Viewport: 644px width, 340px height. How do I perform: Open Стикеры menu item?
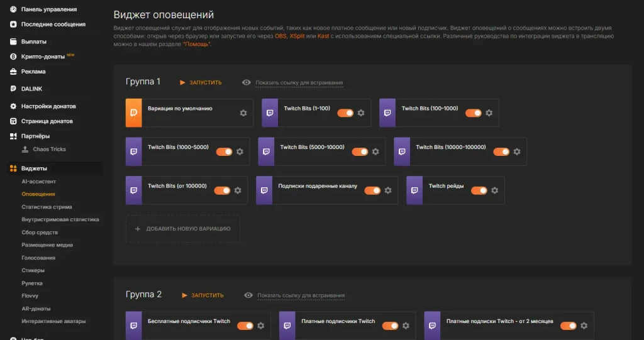[33, 271]
